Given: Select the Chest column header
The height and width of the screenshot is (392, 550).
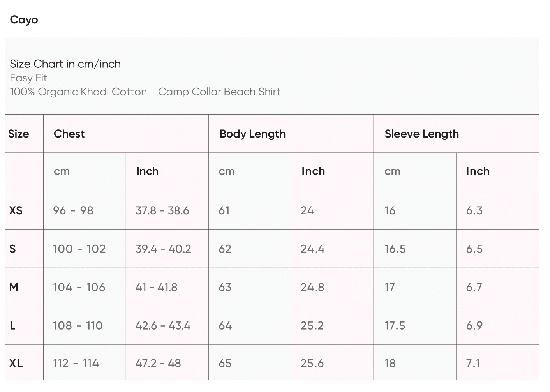Looking at the screenshot, I should (x=69, y=134).
